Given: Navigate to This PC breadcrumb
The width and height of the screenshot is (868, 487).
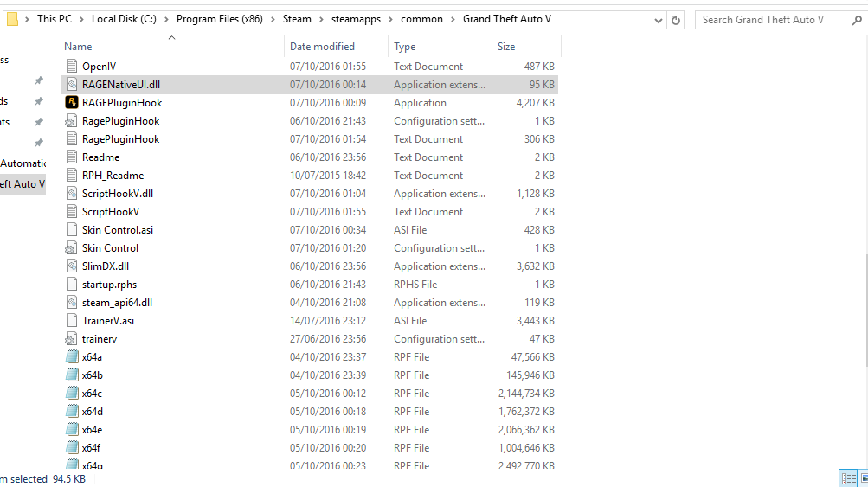Looking at the screenshot, I should (x=55, y=19).
